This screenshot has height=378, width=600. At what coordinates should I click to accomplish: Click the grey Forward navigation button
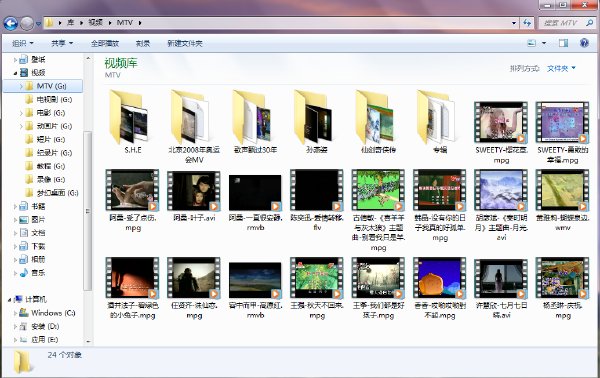pos(27,23)
